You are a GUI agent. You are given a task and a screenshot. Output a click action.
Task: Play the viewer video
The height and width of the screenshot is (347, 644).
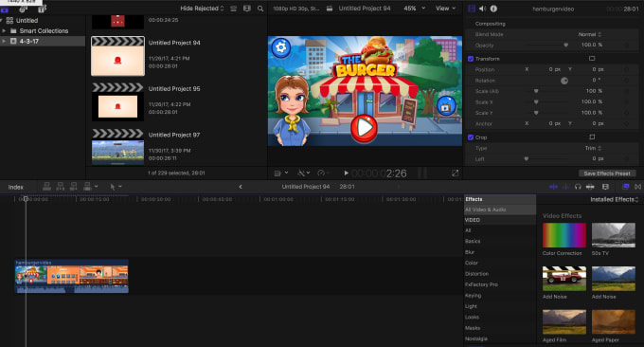346,173
